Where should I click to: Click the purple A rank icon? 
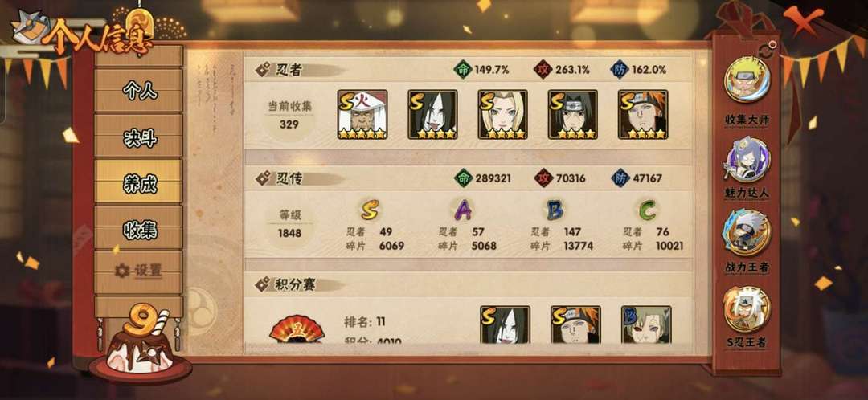463,210
